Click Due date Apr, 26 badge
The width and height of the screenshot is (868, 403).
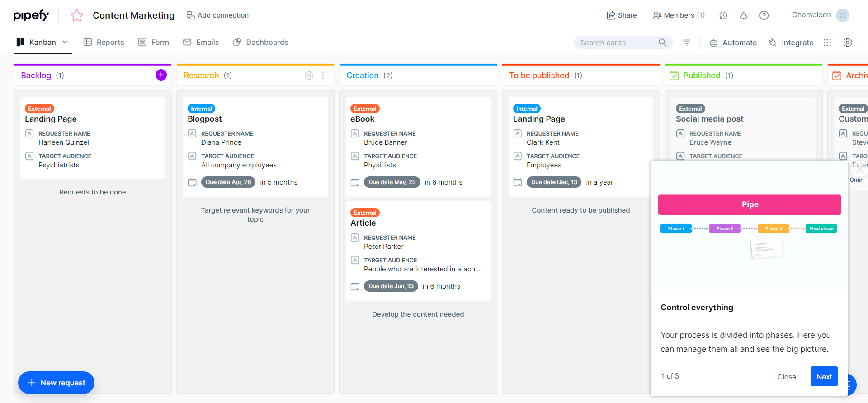tap(228, 182)
